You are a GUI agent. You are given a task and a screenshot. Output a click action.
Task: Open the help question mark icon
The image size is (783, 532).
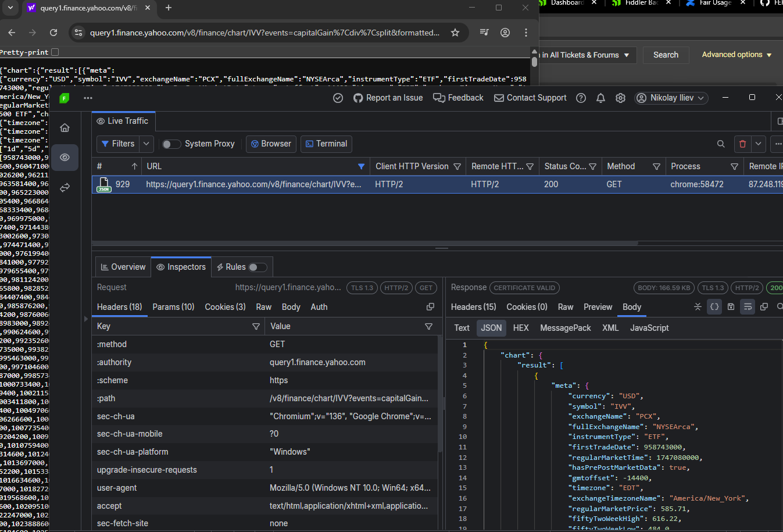pos(581,98)
